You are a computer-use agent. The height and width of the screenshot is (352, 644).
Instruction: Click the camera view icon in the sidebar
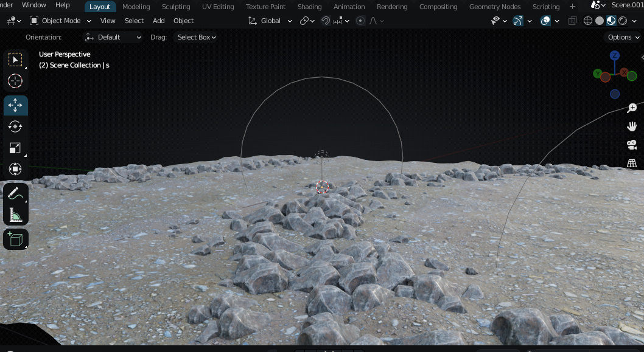pyautogui.click(x=631, y=145)
